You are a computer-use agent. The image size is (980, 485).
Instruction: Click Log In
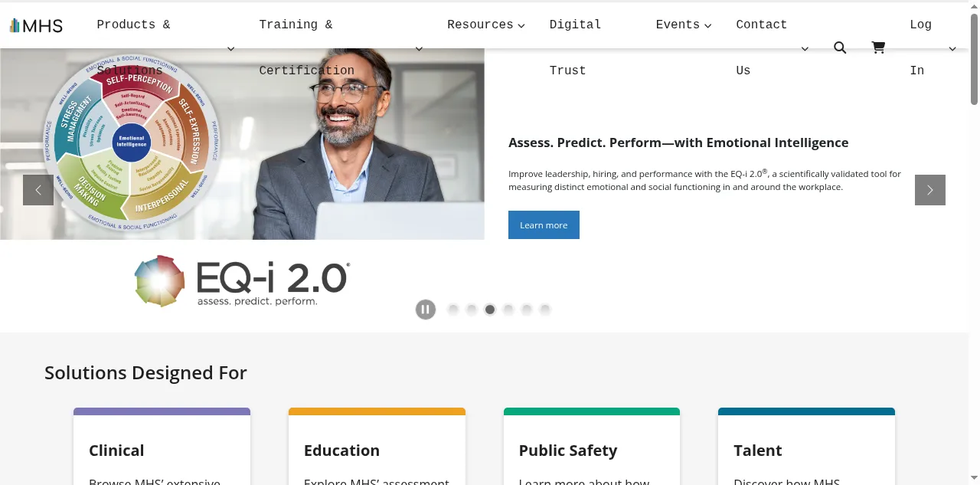(x=920, y=48)
